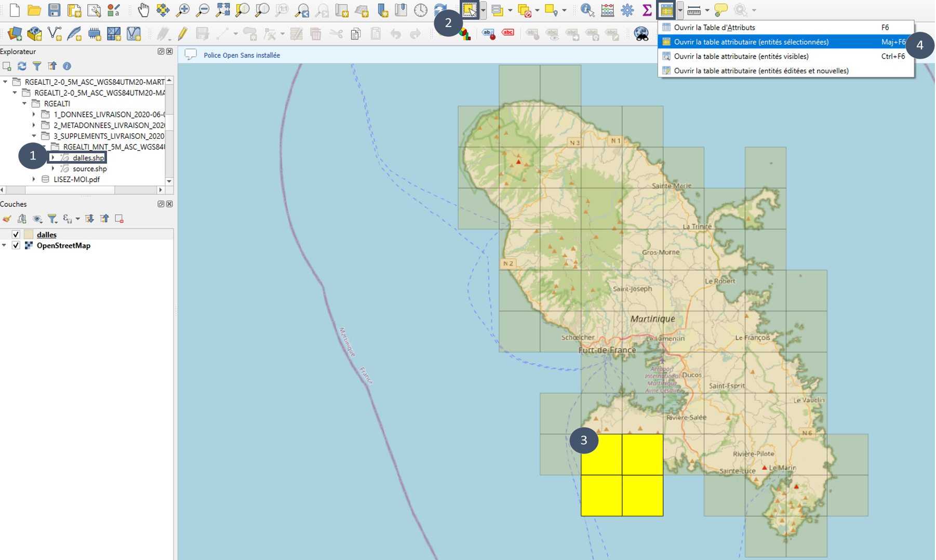Screen dimensions: 936x560
Task: Expand the 2_METADONNEES_LIVRAISON folder arrow
Action: point(34,125)
